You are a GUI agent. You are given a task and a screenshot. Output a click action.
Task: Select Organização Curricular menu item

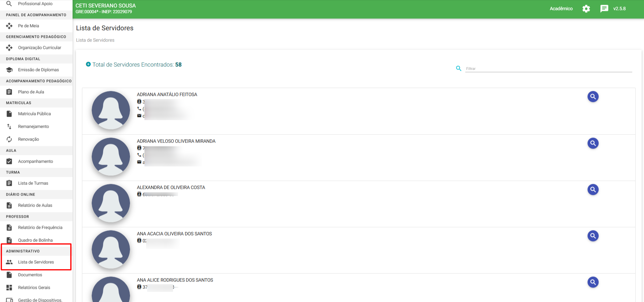click(x=39, y=48)
